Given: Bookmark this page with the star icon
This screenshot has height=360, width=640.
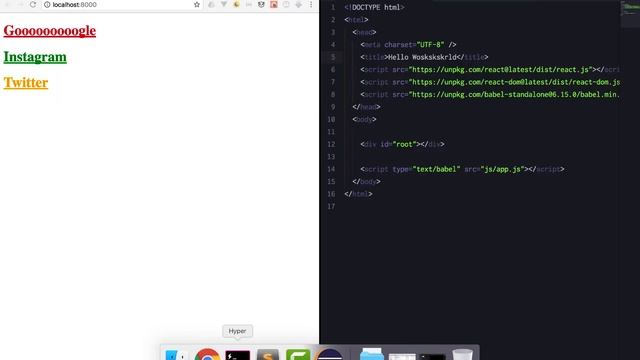Looking at the screenshot, I should click(x=197, y=4).
